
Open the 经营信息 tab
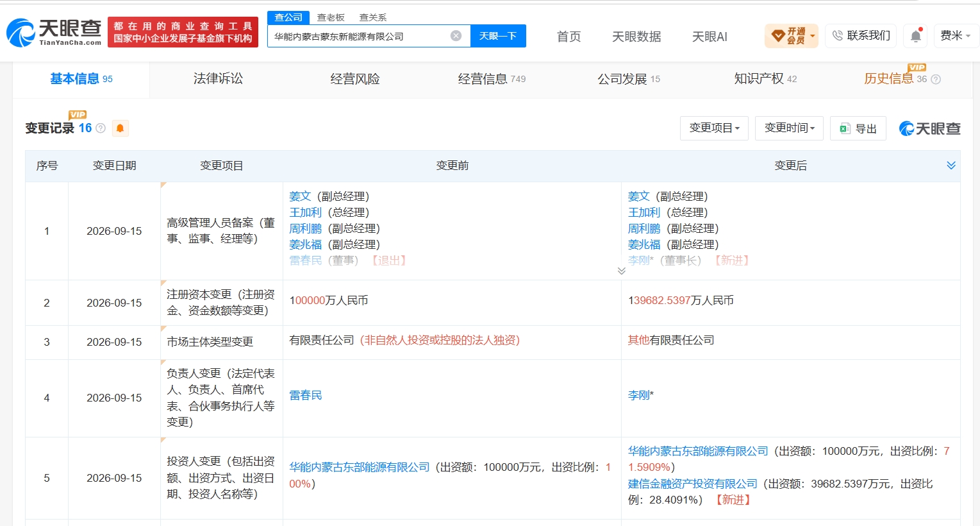point(492,79)
